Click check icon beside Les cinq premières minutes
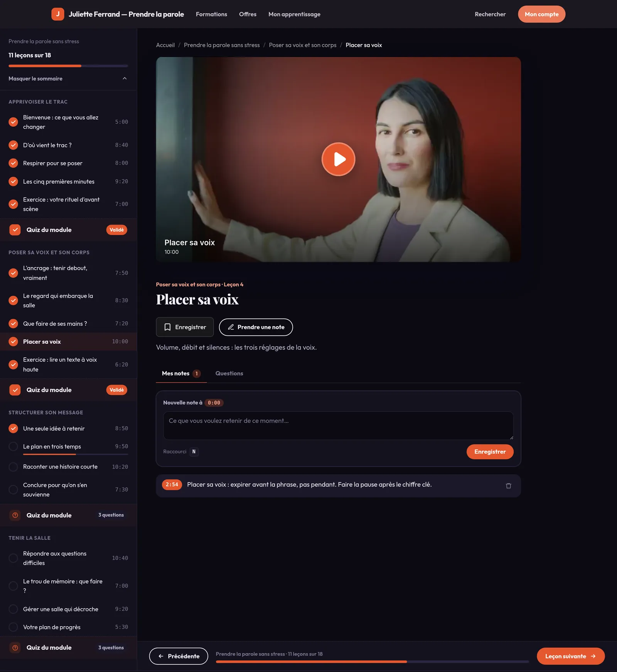 pos(13,181)
